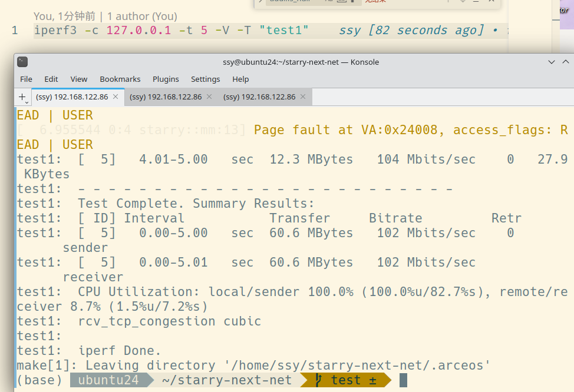Image resolution: width=574 pixels, height=392 pixels.
Task: Open the tab overview with the down chevron
Action: [x=552, y=61]
